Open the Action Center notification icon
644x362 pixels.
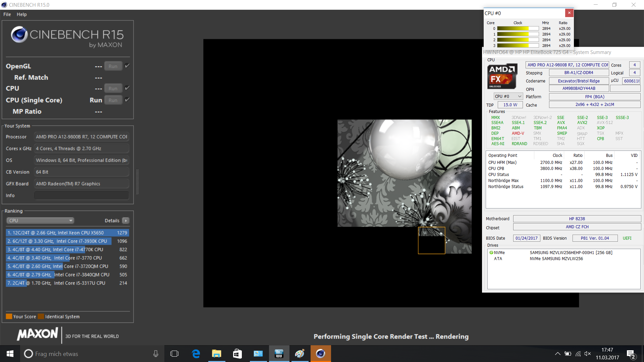[x=631, y=354]
